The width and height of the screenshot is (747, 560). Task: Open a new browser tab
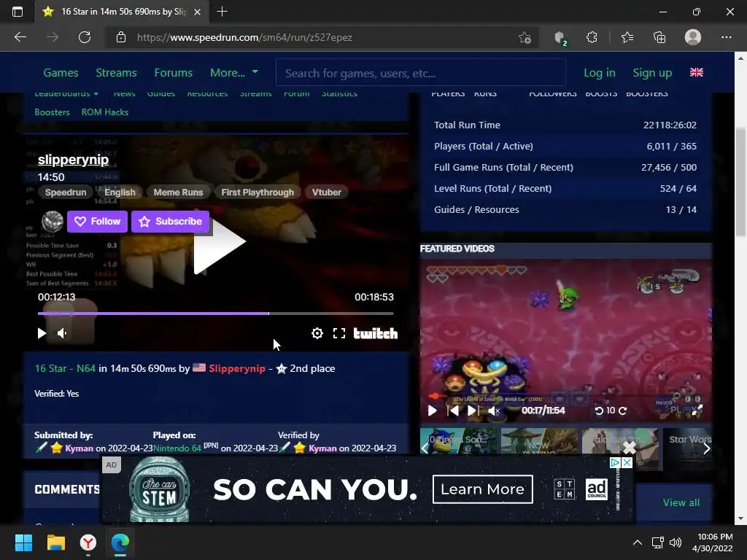pos(222,12)
